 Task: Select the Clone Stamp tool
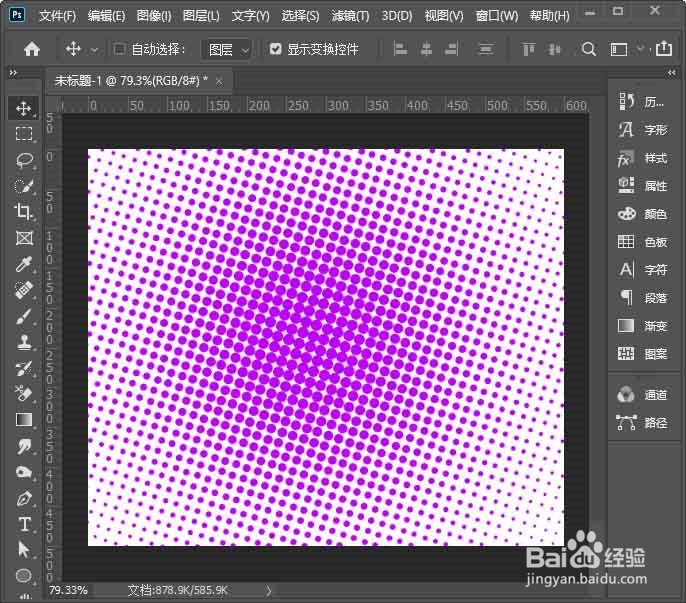(24, 342)
